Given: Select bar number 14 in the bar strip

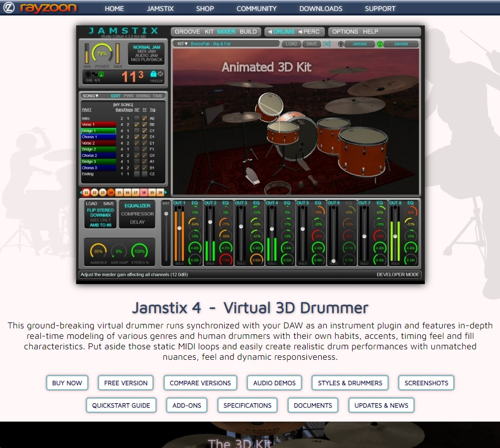Looking at the screenshot, I should coord(111,192).
